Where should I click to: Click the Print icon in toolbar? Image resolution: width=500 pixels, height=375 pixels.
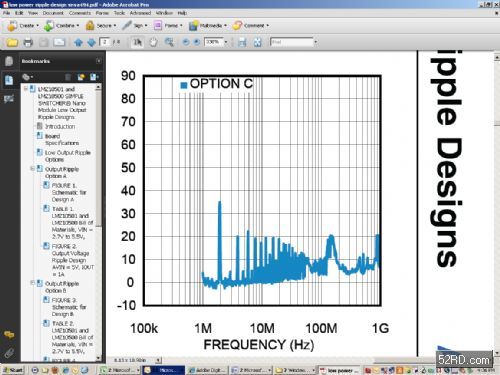click(28, 42)
